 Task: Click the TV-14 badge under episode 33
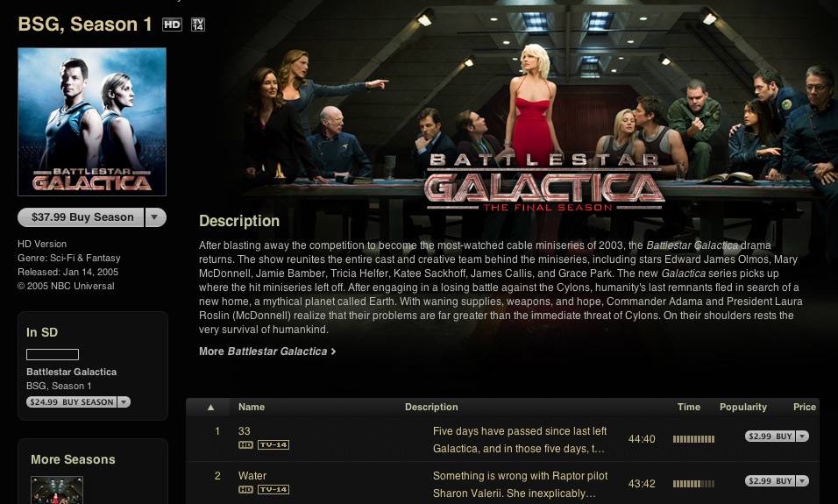273,444
